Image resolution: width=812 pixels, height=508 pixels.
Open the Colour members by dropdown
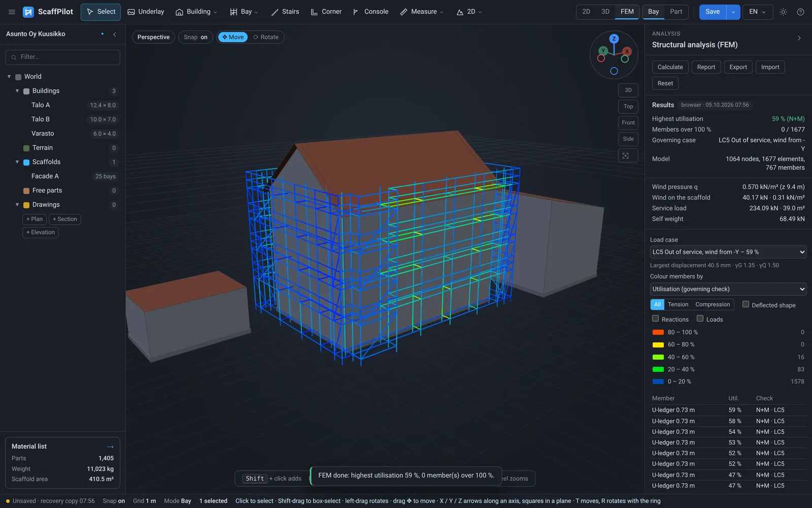[728, 289]
